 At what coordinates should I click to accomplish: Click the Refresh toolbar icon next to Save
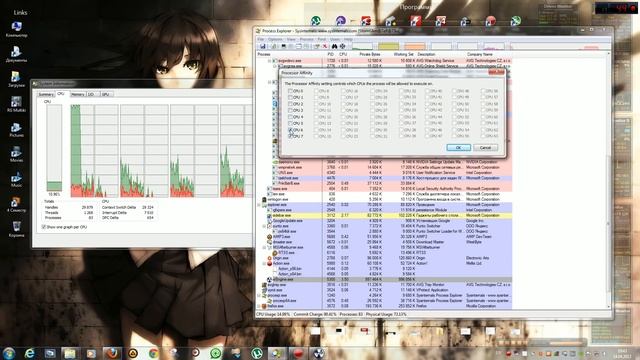(x=273, y=47)
